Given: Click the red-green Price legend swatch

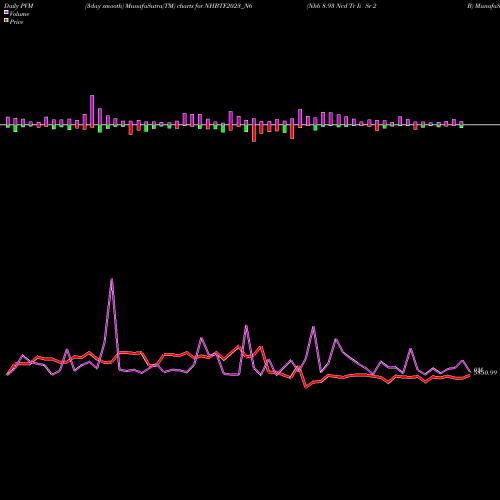Looking at the screenshot, I should click(6, 21).
